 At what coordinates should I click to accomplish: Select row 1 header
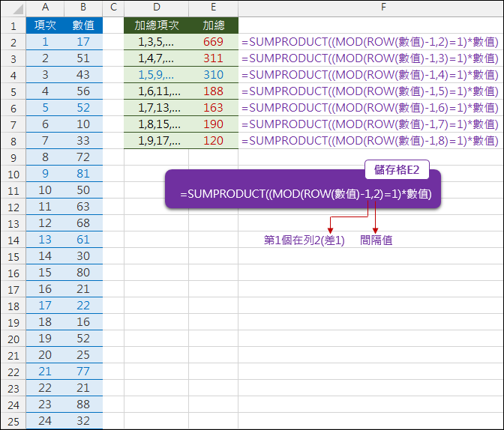(13, 25)
